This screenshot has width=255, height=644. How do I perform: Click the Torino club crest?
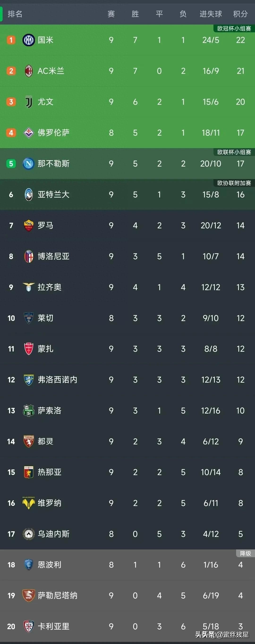[x=29, y=442]
